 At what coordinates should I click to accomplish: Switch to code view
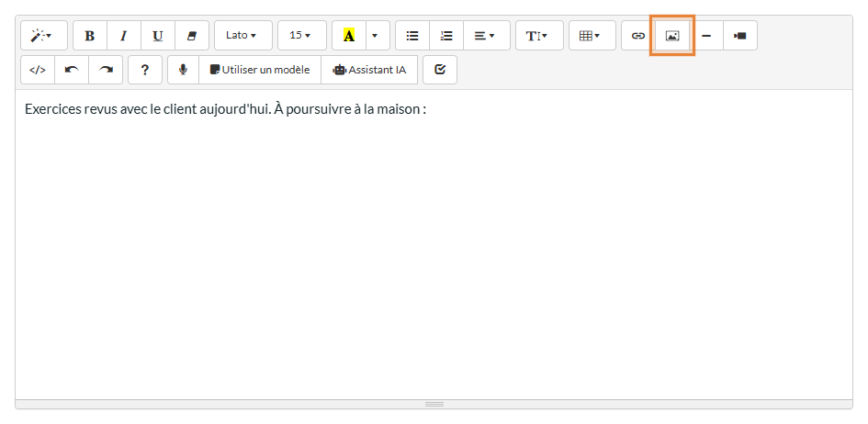38,70
